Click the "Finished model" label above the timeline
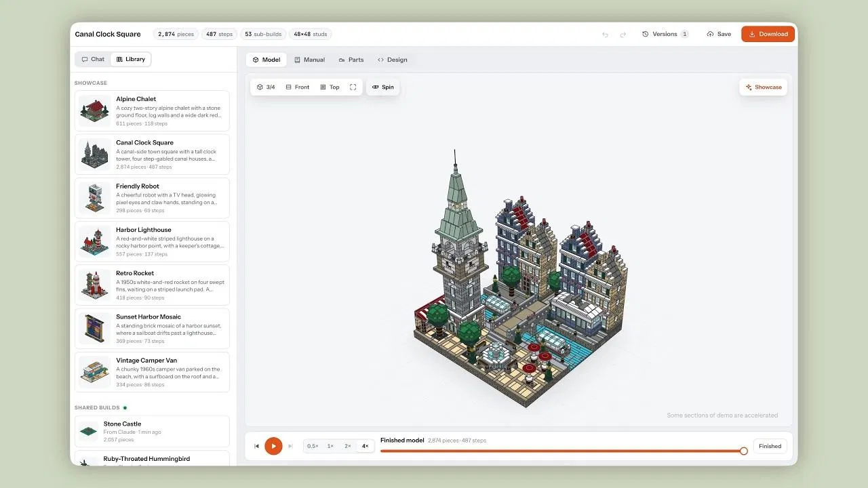868x488 pixels. click(x=402, y=441)
